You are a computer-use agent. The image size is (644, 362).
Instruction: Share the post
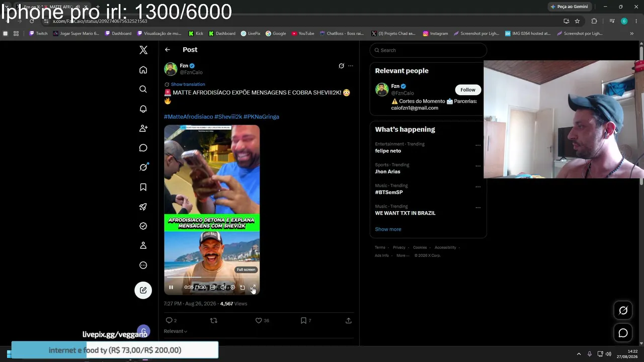(x=348, y=320)
